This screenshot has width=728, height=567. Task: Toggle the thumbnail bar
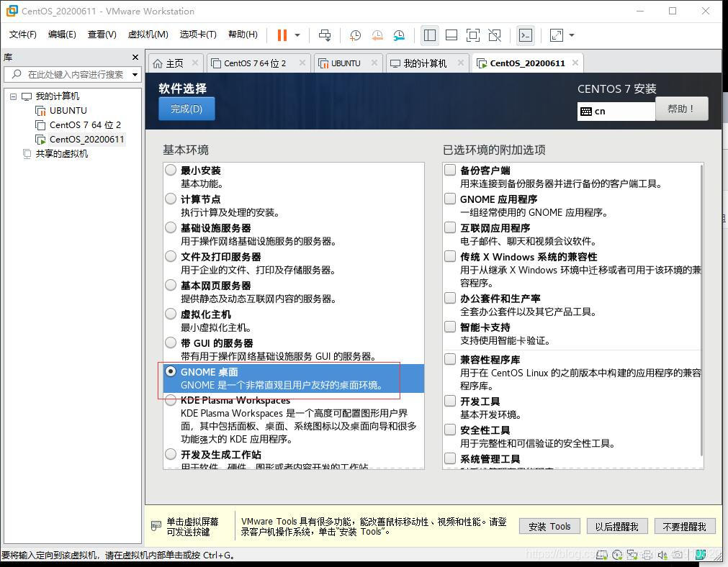coord(451,35)
